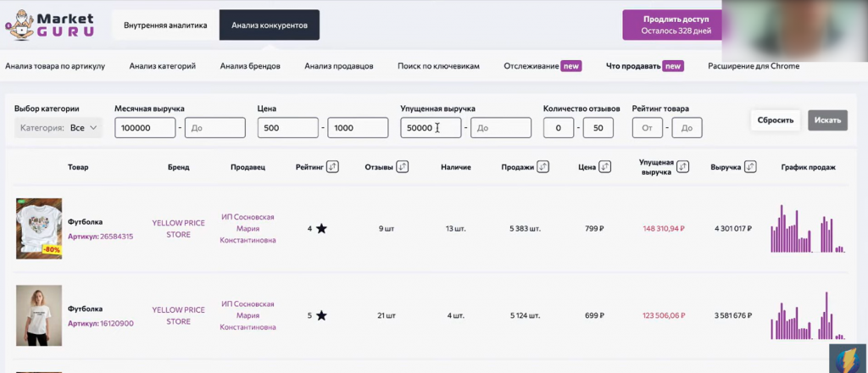Select Анализ конкурентов tab

coord(270,25)
